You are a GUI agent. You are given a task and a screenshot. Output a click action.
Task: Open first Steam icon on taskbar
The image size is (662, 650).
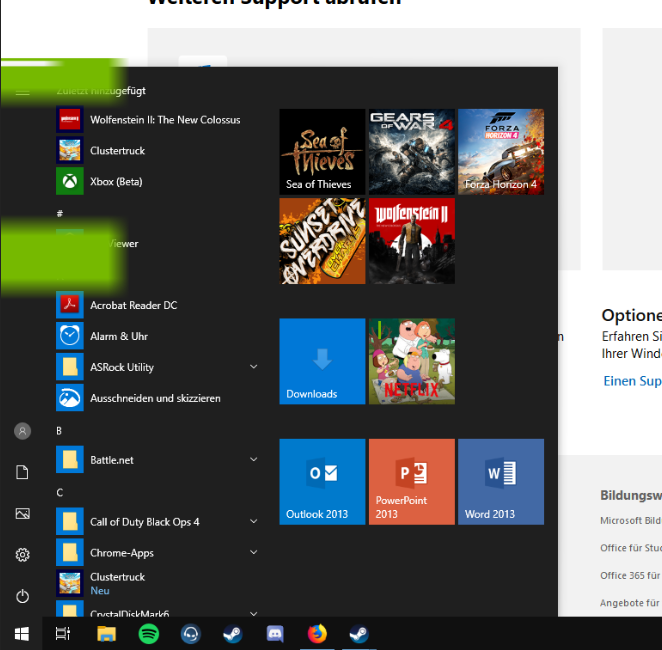[x=233, y=634]
